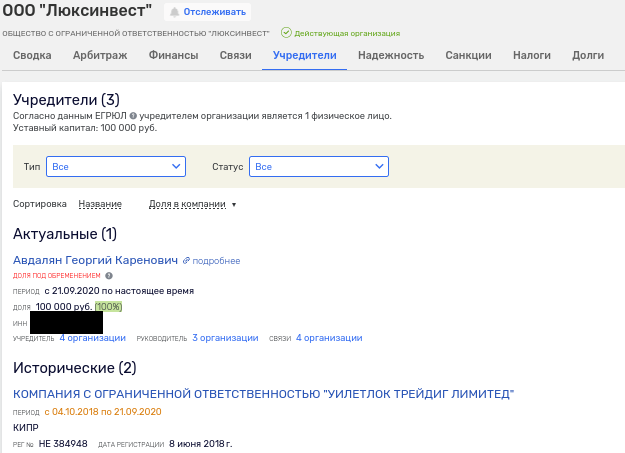Expand the Статус dropdown
625x453 pixels.
coord(319,166)
